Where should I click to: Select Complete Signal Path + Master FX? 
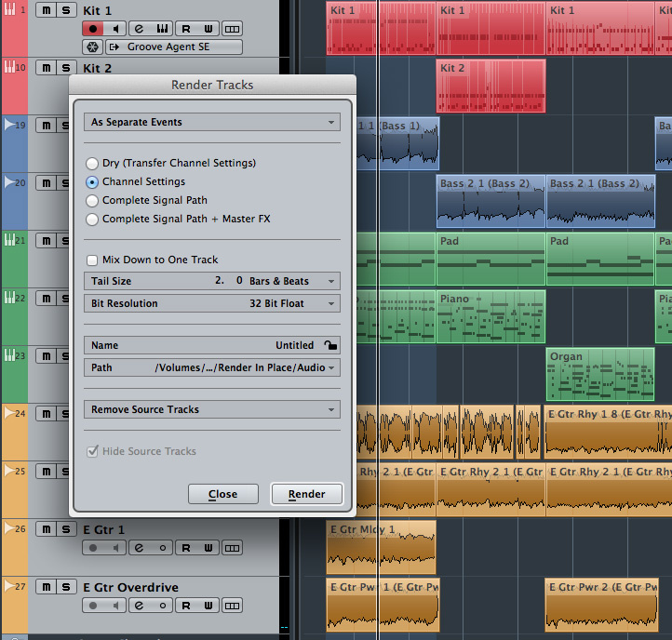(x=92, y=219)
